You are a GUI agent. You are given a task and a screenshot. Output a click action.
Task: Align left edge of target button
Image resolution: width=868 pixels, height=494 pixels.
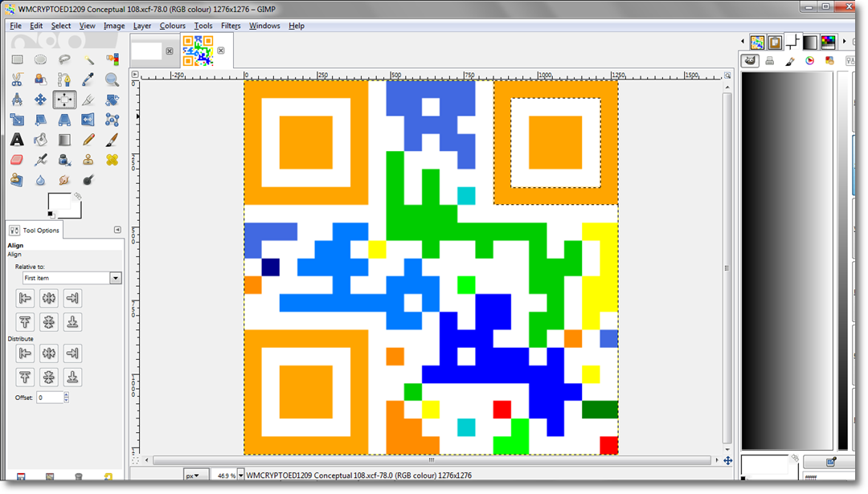[25, 298]
